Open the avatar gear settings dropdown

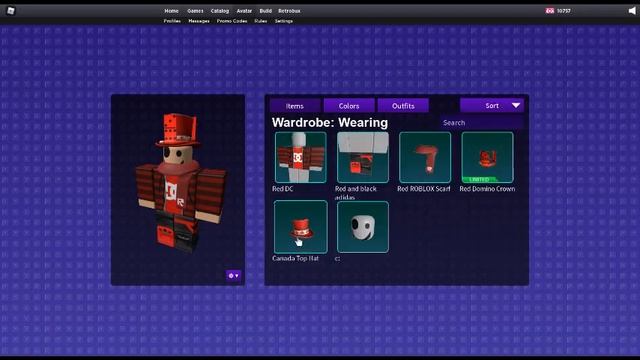coord(233,276)
